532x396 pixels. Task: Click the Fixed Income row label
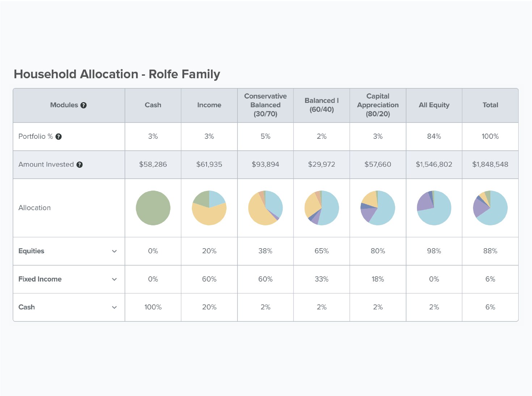[x=40, y=279]
